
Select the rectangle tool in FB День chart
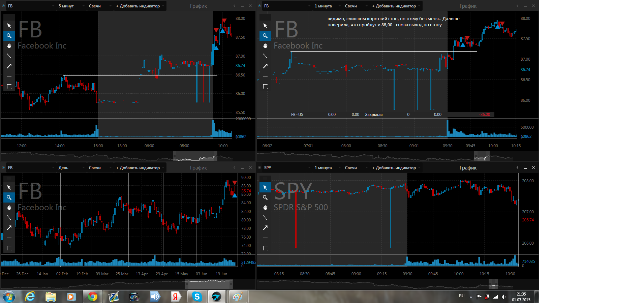(x=9, y=248)
